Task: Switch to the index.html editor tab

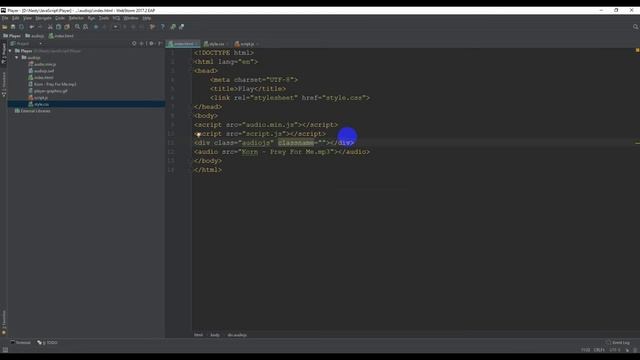Action: click(x=183, y=44)
